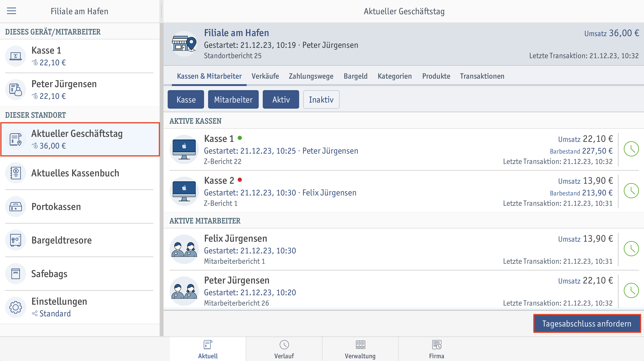
Task: Click the clock icon for Kasse 2
Action: (631, 191)
